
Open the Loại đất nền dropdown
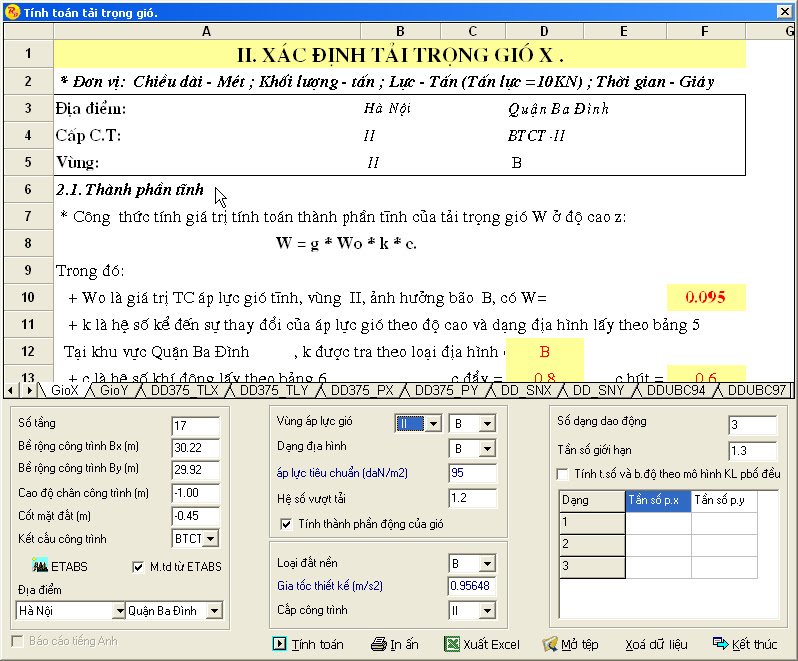click(x=487, y=563)
